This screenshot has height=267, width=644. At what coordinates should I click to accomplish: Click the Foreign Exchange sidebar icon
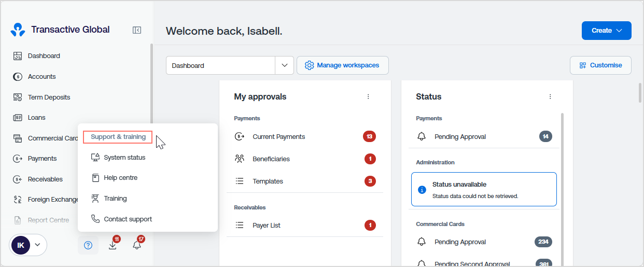point(18,200)
